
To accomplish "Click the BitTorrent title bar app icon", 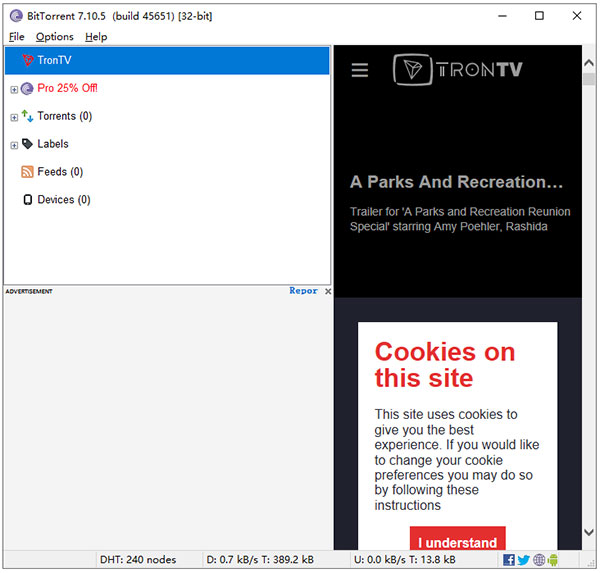I will tap(16, 16).
